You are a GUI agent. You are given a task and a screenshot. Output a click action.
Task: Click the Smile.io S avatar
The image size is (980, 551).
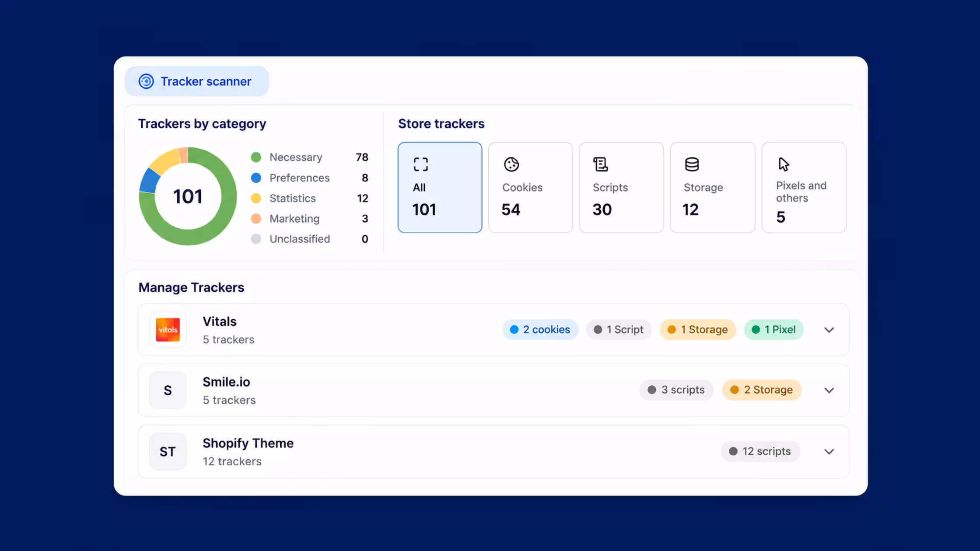168,390
